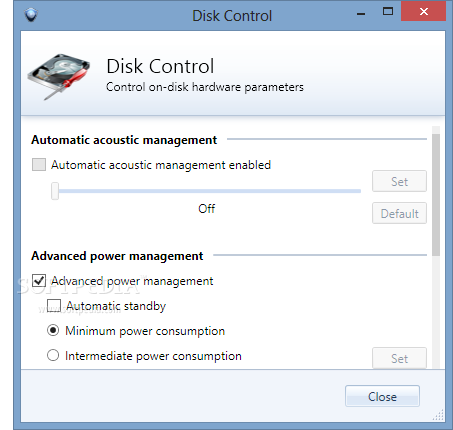This screenshot has width=453, height=430.
Task: Click the resize grip in bottom-right corner
Action: click(439, 415)
